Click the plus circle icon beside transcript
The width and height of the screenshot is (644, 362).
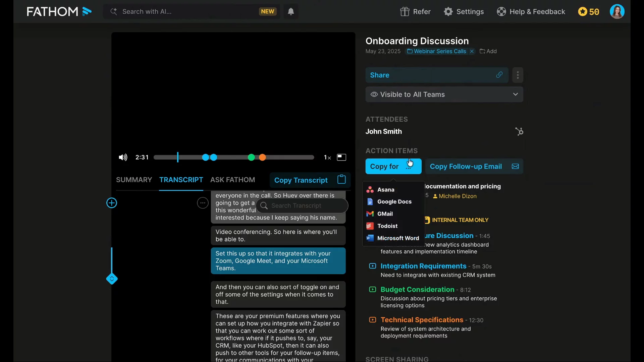tap(112, 203)
